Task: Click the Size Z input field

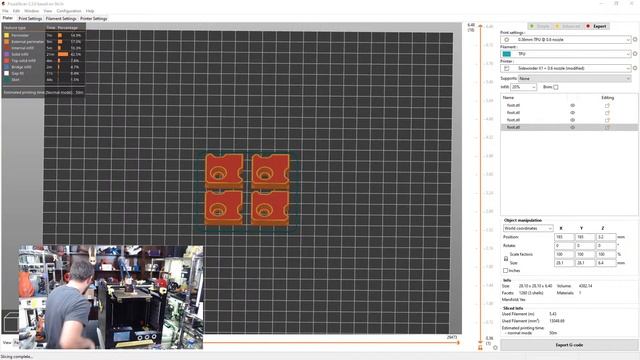Action: point(606,263)
